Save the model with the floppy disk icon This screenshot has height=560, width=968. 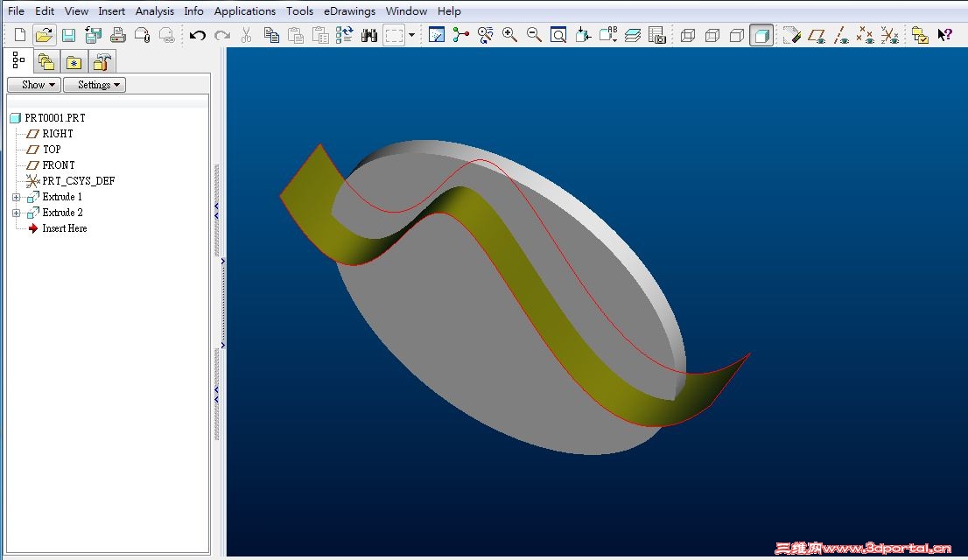coord(68,35)
